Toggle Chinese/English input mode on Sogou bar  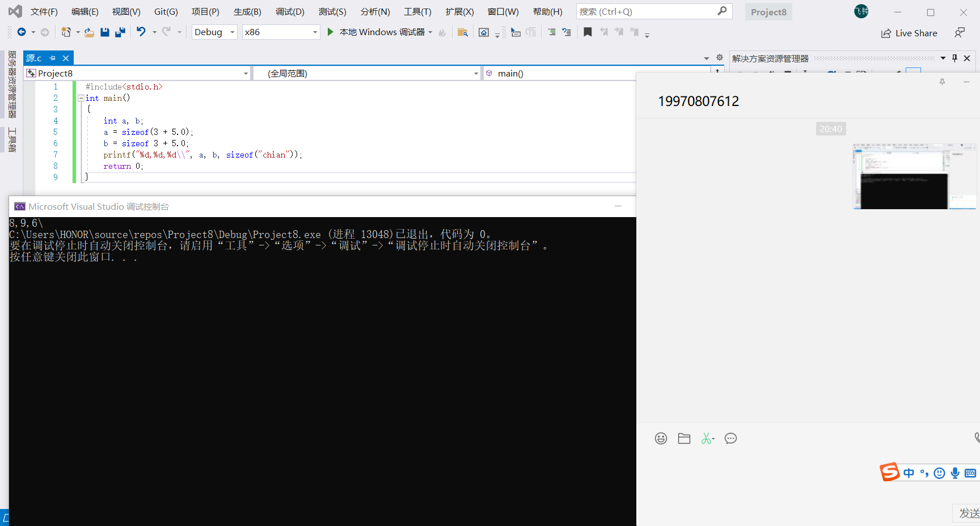point(909,473)
